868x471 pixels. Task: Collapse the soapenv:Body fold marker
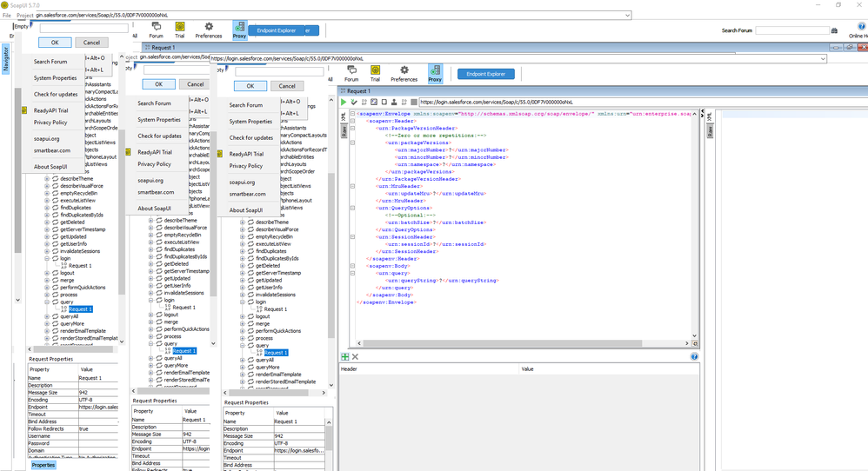point(351,266)
